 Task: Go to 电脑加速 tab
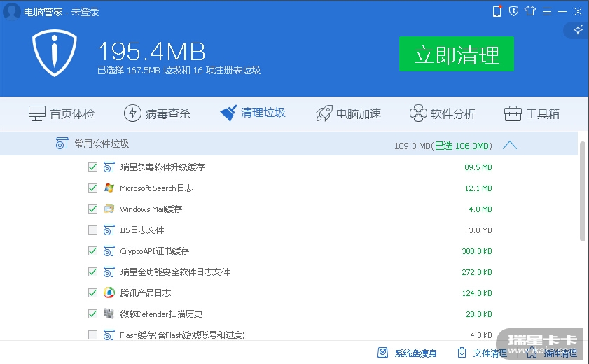click(x=348, y=113)
